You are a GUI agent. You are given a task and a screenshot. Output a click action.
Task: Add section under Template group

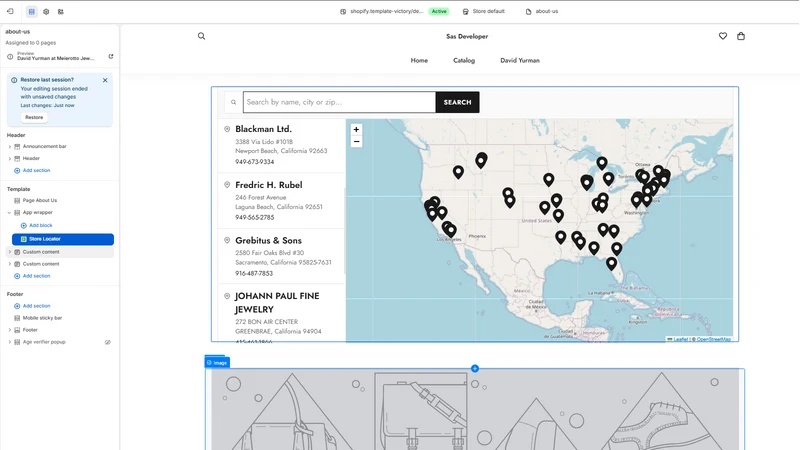pyautogui.click(x=32, y=276)
